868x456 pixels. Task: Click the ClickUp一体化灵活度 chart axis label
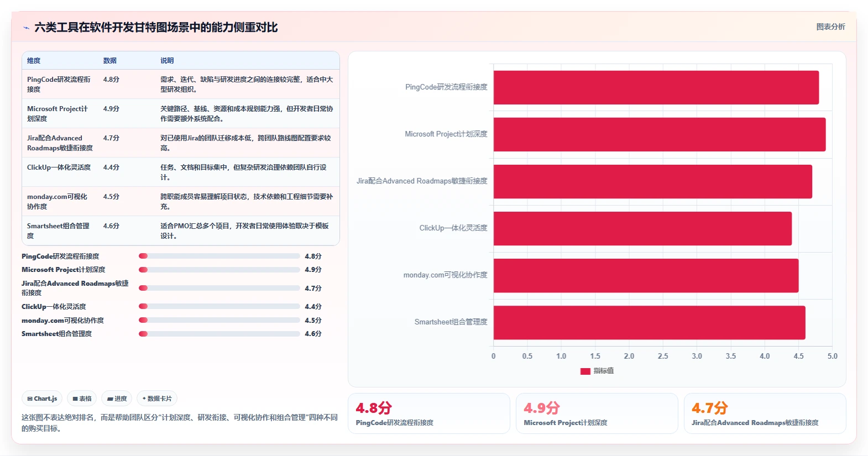pyautogui.click(x=453, y=228)
